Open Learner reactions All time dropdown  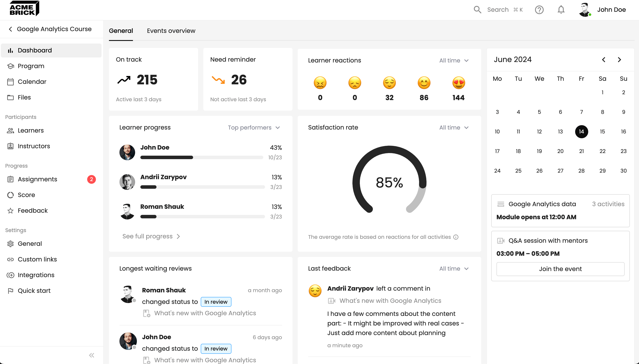454,61
